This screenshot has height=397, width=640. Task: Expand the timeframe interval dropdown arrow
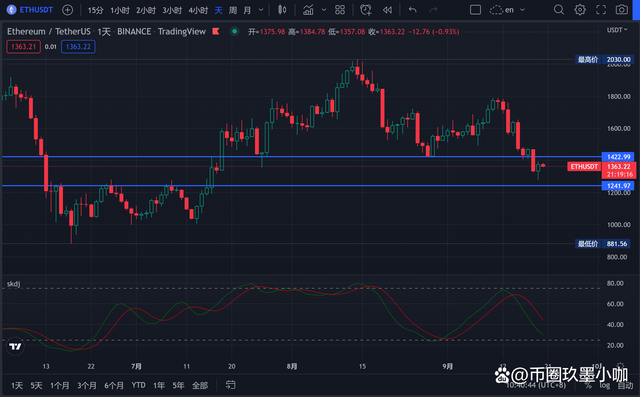[x=261, y=10]
